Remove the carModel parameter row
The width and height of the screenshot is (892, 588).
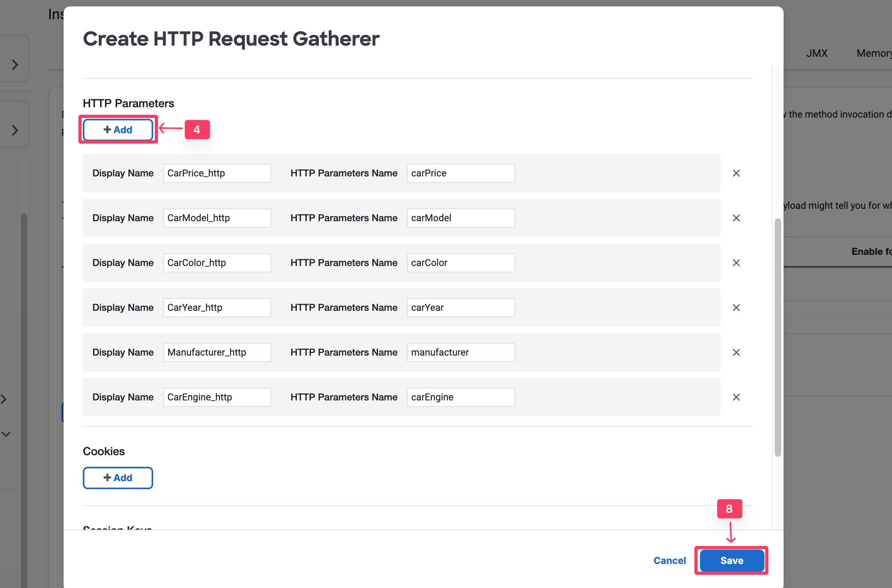(736, 218)
